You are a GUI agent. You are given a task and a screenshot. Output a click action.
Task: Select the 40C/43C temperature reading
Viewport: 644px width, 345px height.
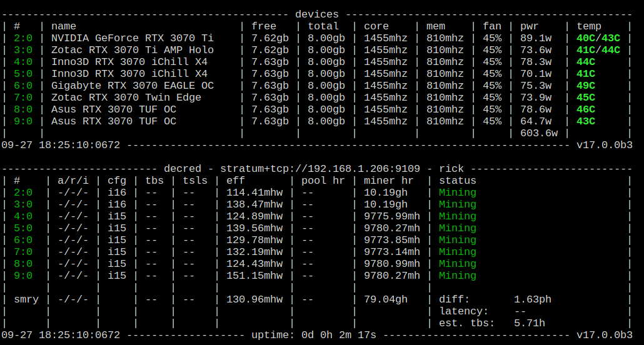pyautogui.click(x=598, y=38)
